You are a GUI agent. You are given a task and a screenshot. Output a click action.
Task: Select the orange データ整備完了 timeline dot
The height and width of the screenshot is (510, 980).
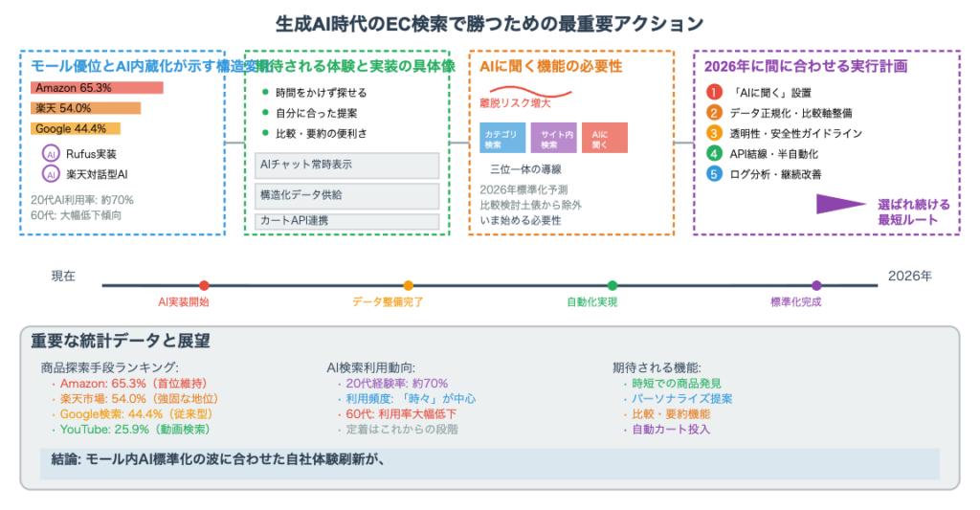[x=409, y=285]
